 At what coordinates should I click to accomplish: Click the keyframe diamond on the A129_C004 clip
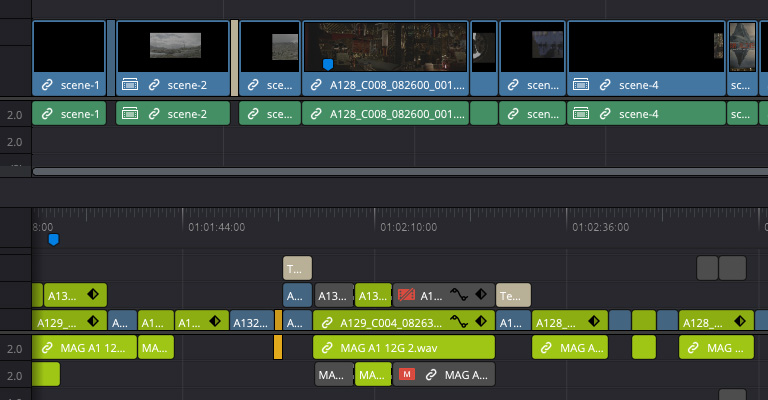[x=481, y=322]
